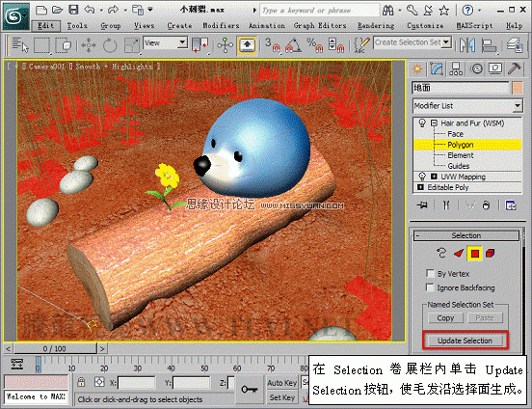Click the object color swatch
Screen dimensions: 532x409
tap(518, 88)
